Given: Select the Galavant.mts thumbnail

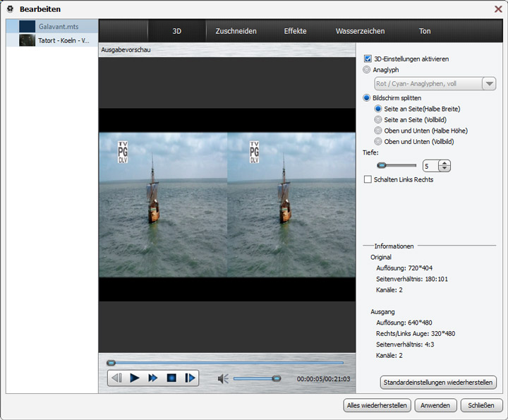Looking at the screenshot, I should click(x=27, y=27).
